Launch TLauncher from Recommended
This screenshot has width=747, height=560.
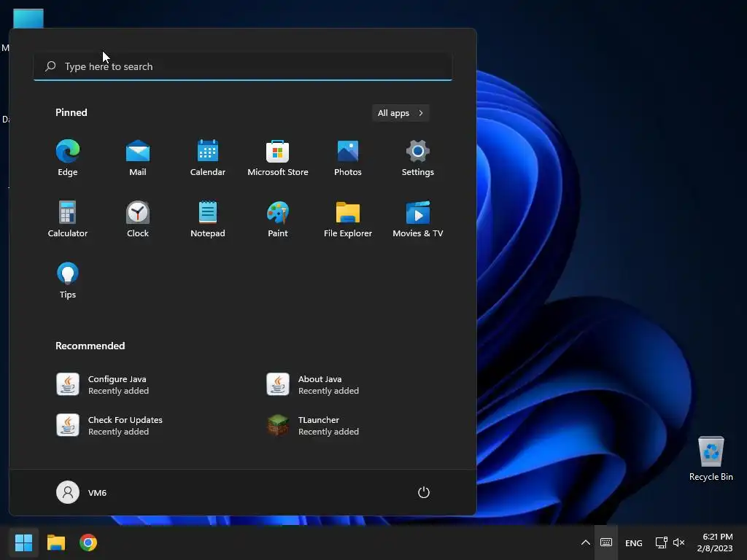click(x=312, y=425)
